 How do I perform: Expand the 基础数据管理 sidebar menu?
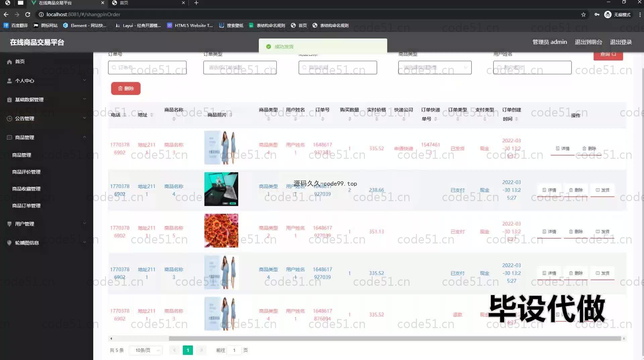click(46, 99)
